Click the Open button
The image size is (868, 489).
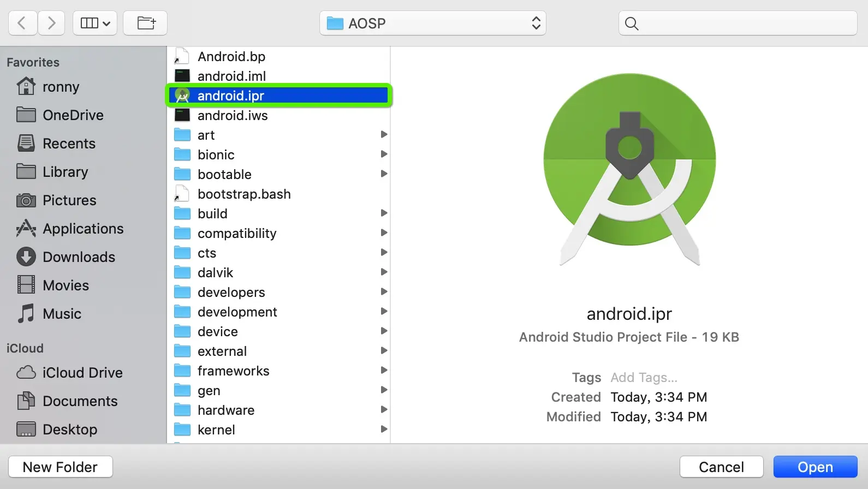(x=815, y=467)
